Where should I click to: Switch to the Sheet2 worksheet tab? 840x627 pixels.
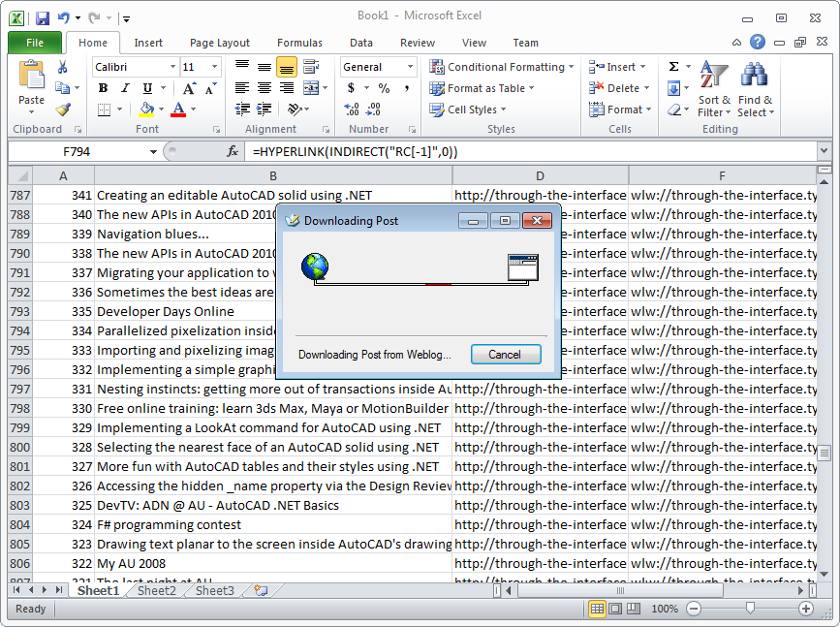[157, 590]
